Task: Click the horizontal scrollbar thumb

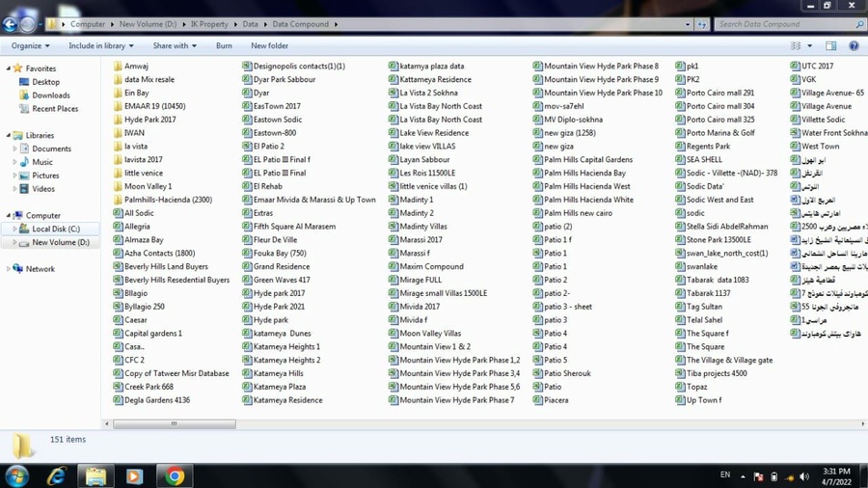Action: tap(175, 423)
